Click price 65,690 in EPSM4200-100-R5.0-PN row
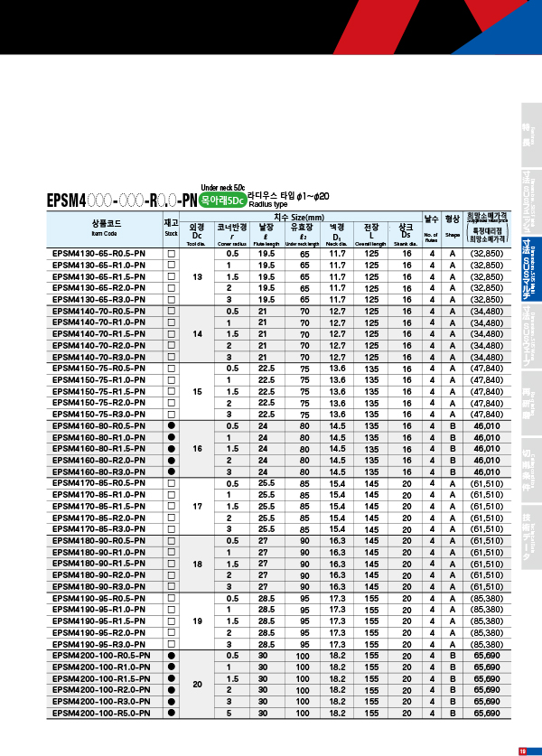Image resolution: width=542 pixels, height=756 pixels. point(487,713)
